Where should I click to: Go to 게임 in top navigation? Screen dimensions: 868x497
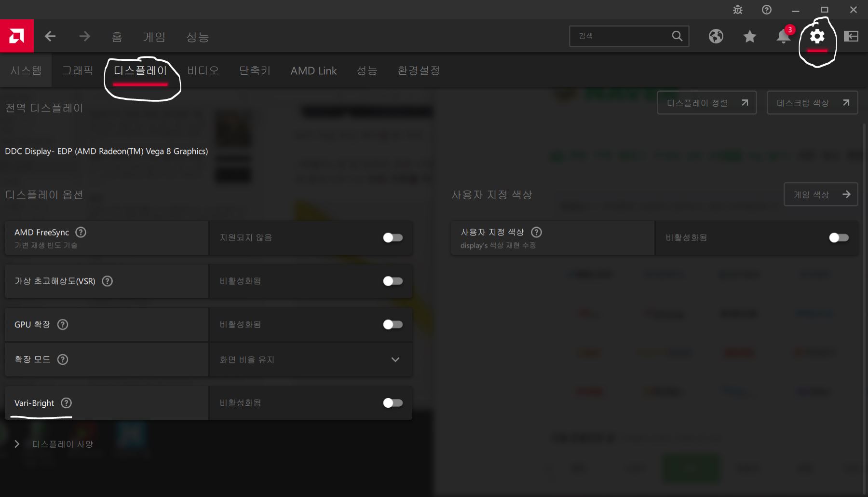[x=154, y=37]
